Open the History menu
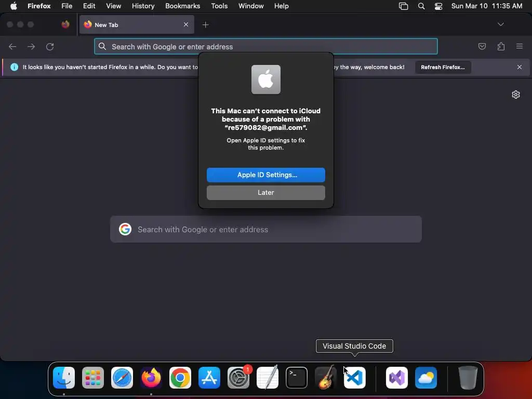532x399 pixels. pyautogui.click(x=143, y=6)
